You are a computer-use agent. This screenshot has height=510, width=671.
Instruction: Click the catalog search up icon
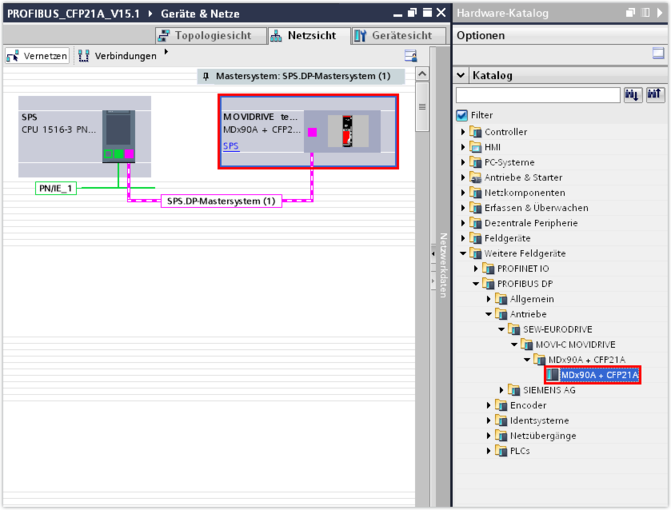coord(655,95)
